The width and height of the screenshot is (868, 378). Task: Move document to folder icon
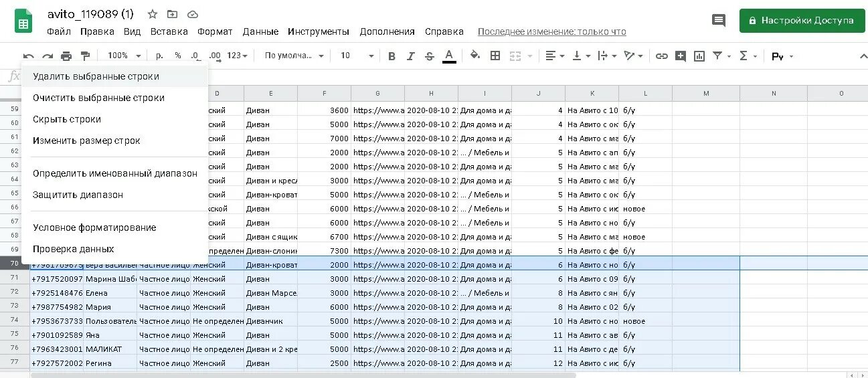(x=173, y=14)
